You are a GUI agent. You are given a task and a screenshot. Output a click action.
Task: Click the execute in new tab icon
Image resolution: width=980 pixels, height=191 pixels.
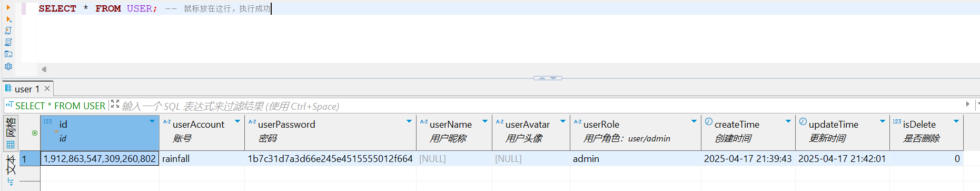pyautogui.click(x=8, y=19)
